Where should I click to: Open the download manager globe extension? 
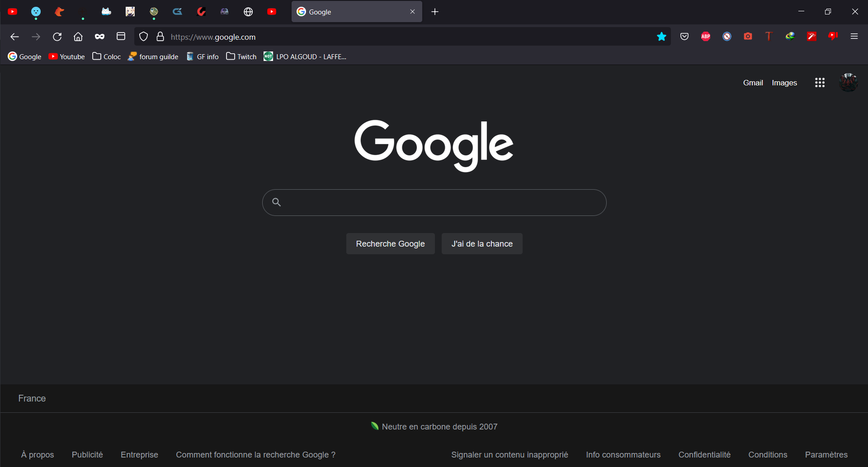pos(790,37)
